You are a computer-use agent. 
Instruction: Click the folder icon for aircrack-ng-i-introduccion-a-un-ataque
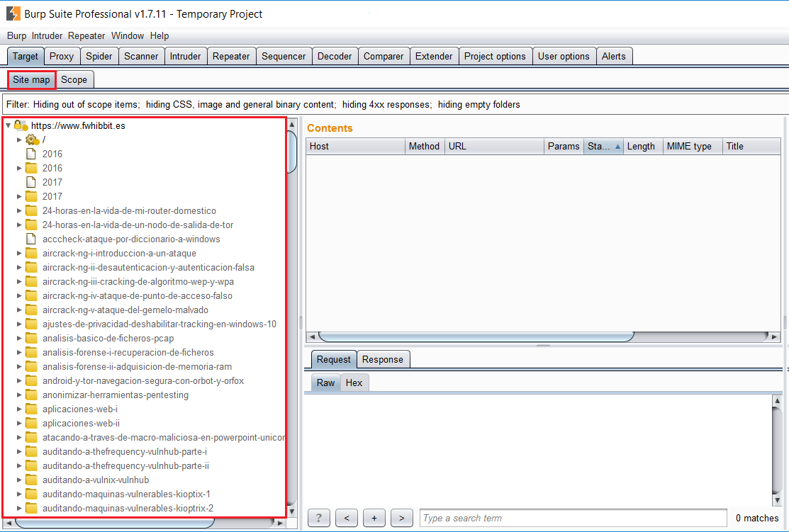click(31, 253)
